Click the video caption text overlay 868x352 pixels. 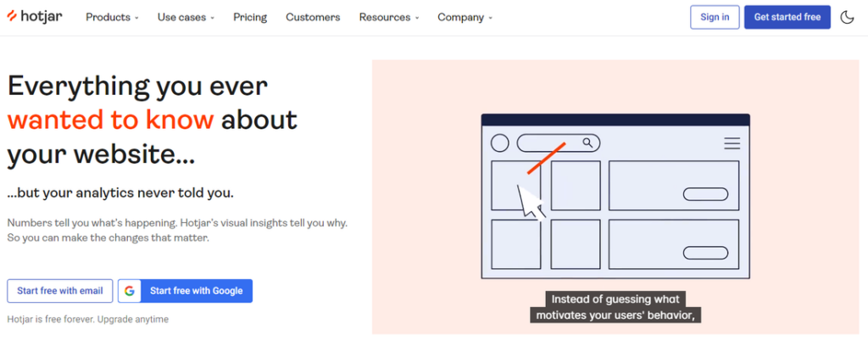pyautogui.click(x=615, y=308)
